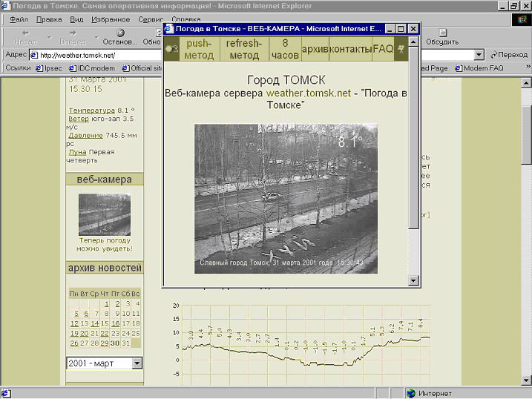Open the weather.tomsk.net link in popup
The height and width of the screenshot is (399, 532).
(308, 93)
